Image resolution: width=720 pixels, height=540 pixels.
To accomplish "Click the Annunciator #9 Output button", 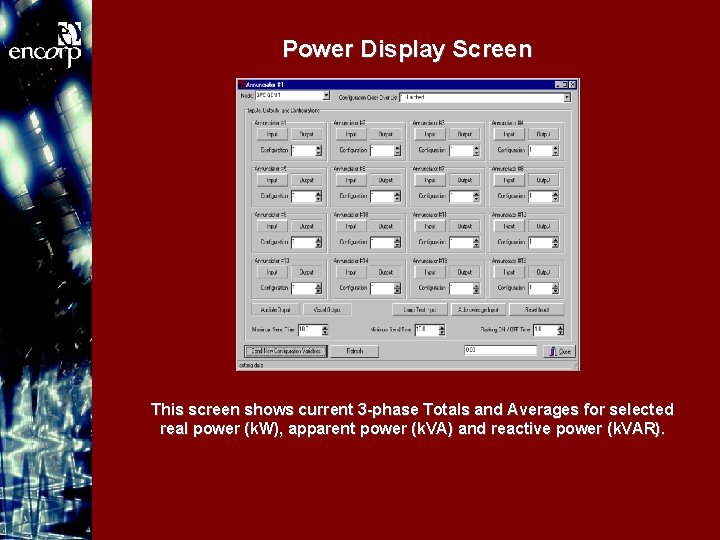I will point(306,226).
